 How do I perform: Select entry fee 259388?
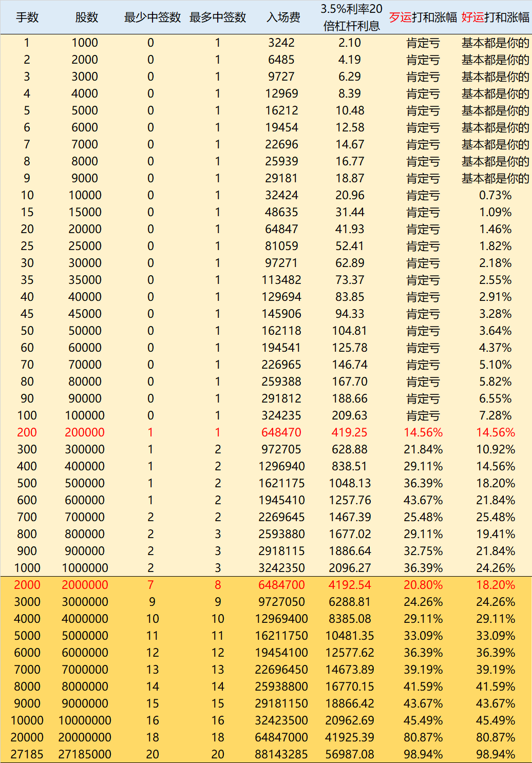click(281, 381)
